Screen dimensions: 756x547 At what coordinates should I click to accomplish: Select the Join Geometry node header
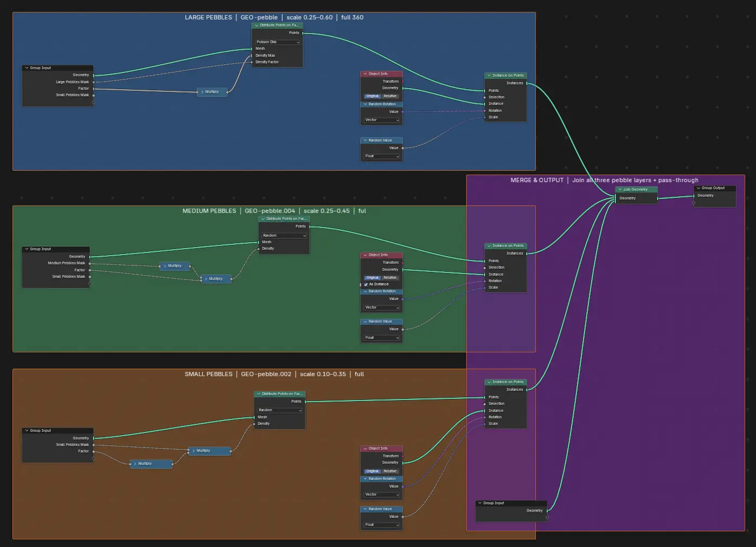point(636,190)
